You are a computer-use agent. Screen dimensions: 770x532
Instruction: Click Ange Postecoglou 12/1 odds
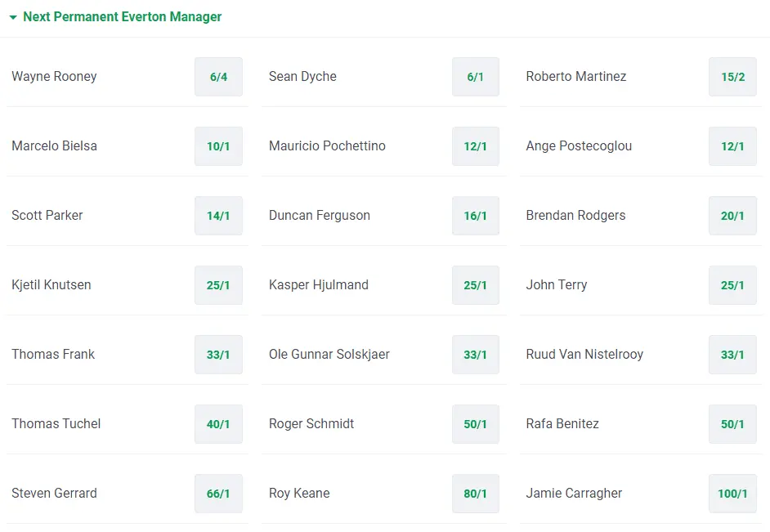pyautogui.click(x=732, y=146)
